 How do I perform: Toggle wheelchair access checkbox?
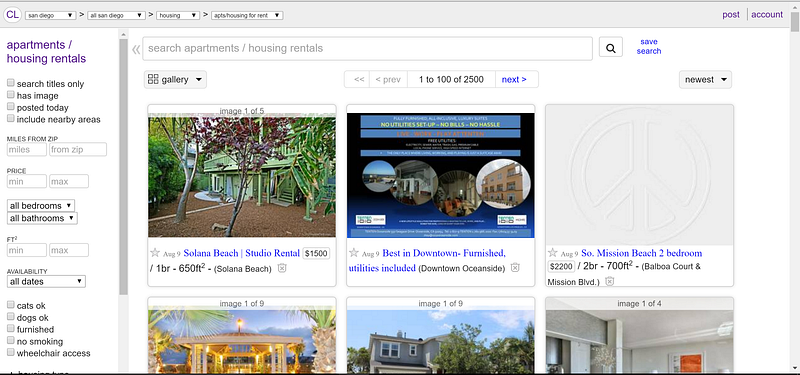click(x=11, y=352)
